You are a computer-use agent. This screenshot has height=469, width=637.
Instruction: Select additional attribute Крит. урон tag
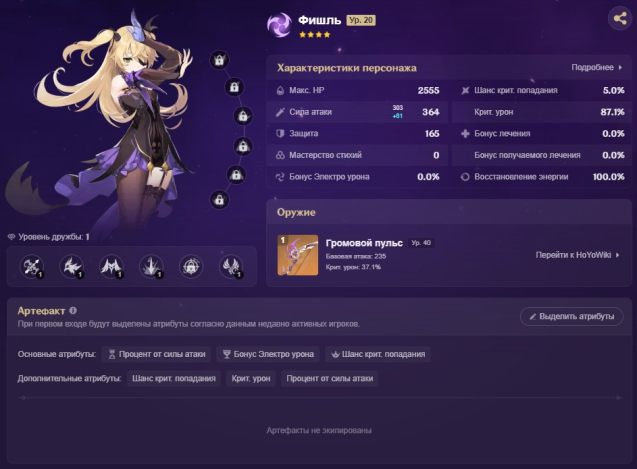click(251, 378)
